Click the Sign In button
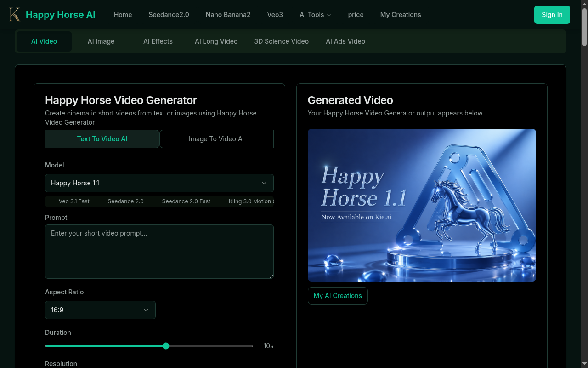Screen dimensions: 588x368 coord(552,15)
